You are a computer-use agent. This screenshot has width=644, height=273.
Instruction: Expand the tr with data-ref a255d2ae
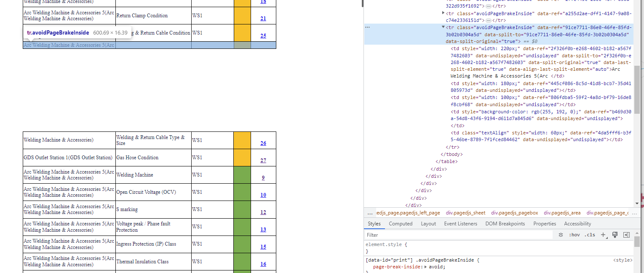443,13
